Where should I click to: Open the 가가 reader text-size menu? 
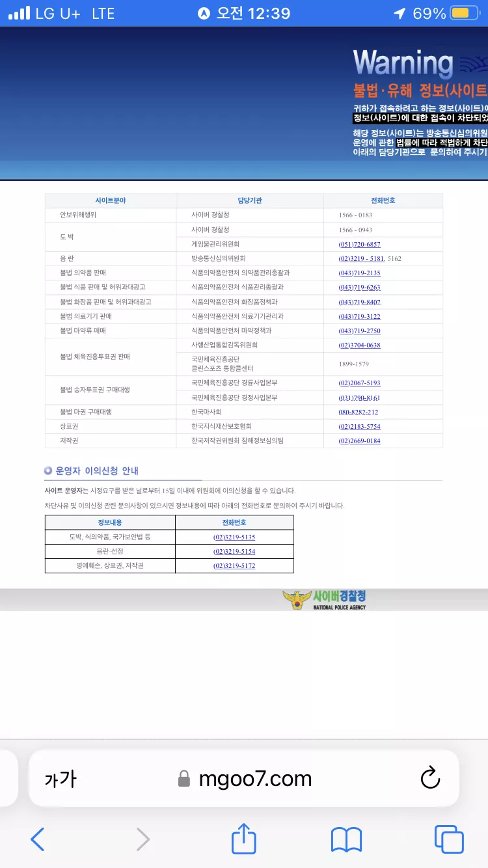click(61, 779)
